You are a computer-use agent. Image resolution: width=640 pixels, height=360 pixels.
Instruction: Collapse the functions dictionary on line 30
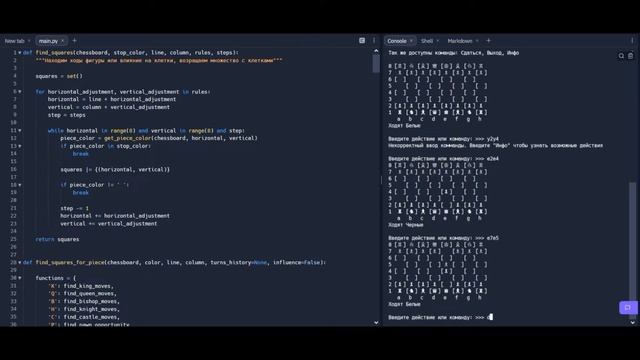[20, 278]
